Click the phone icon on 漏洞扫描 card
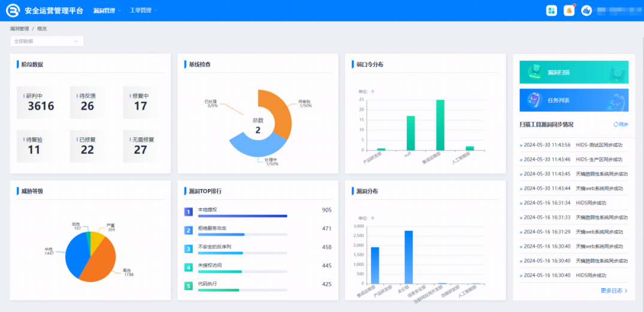Screen dimensions: 644x312 [x=536, y=72]
